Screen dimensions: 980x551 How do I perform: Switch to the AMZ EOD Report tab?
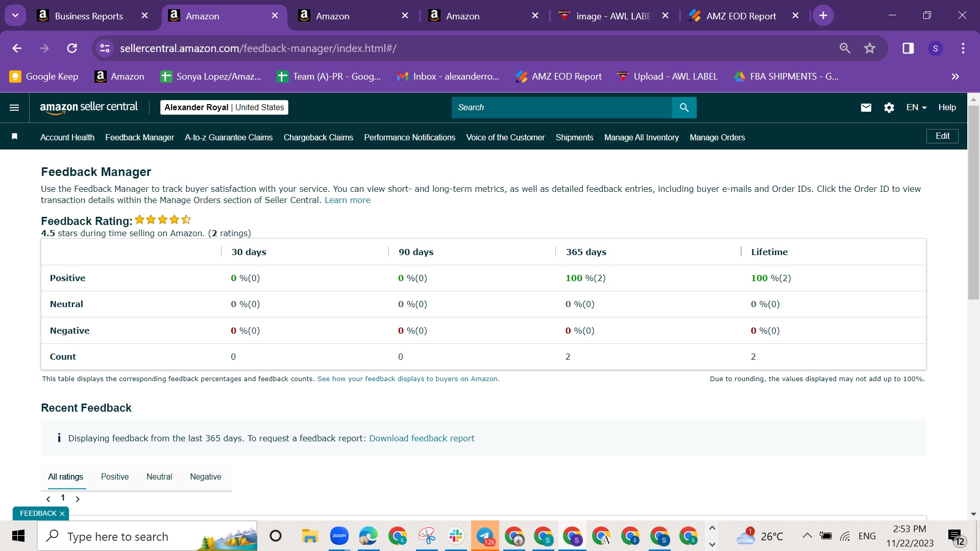click(741, 16)
